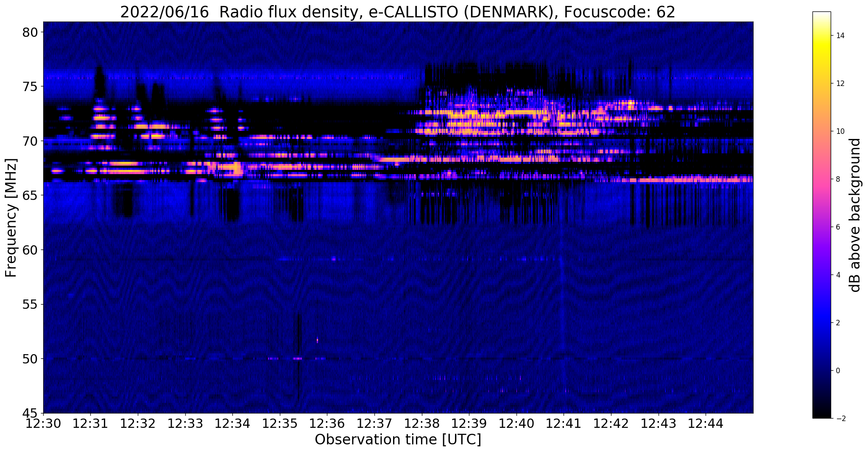This screenshot has height=452, width=868.
Task: Click the 0 value on the colorbar
Action: 837,371
